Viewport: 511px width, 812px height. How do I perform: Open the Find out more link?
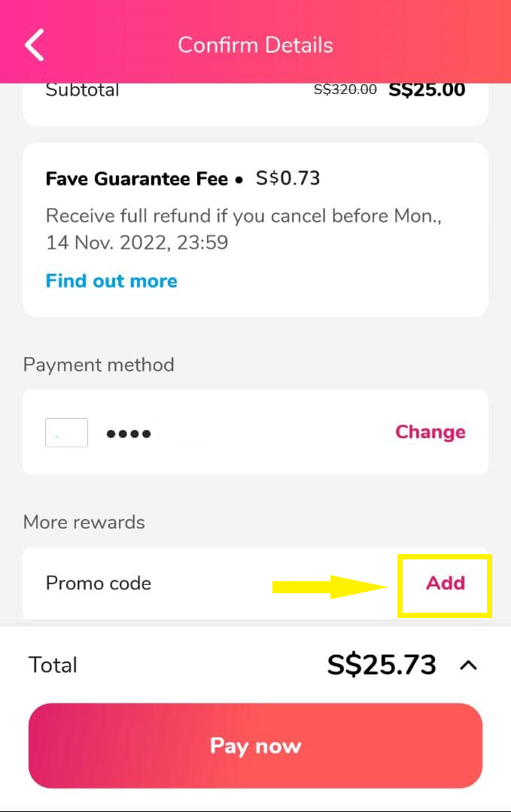[111, 281]
